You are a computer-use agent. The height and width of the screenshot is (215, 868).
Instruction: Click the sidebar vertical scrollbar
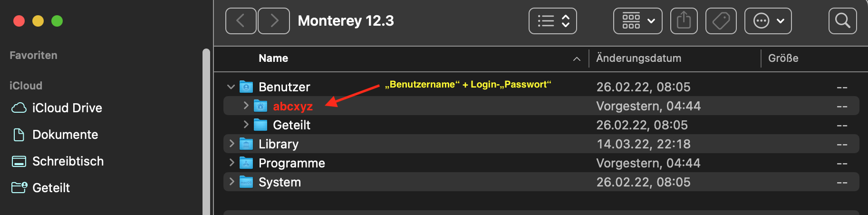206,133
